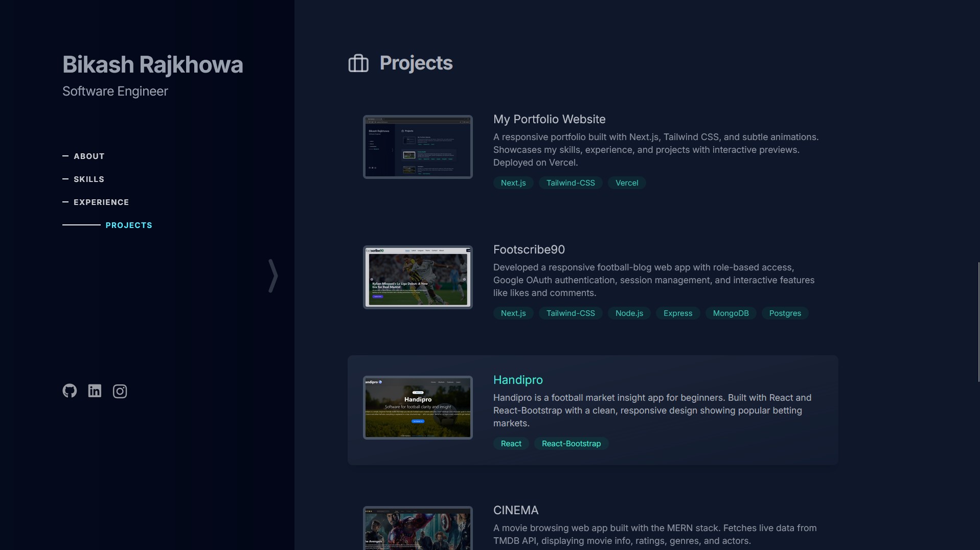
Task: Open the LinkedIn profile icon
Action: point(95,391)
